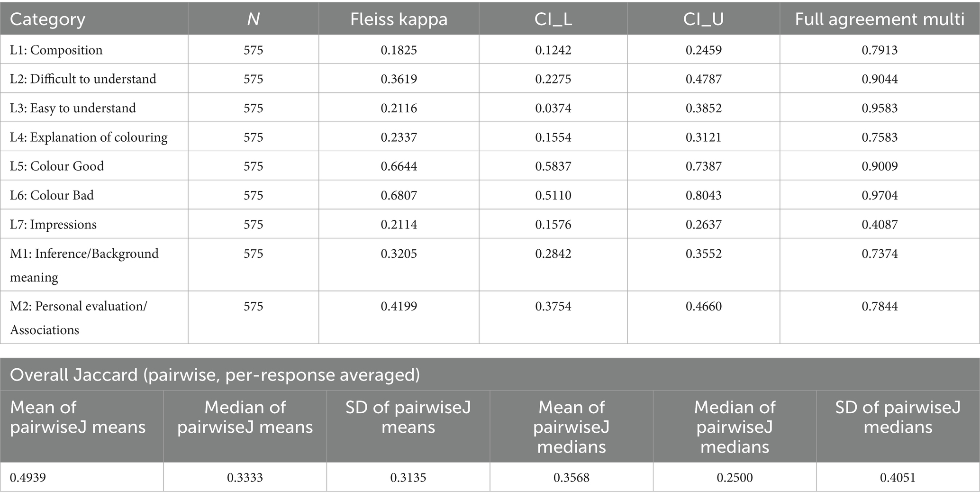Select the L3: Easy to understand cell
The image size is (980, 500).
(73, 108)
